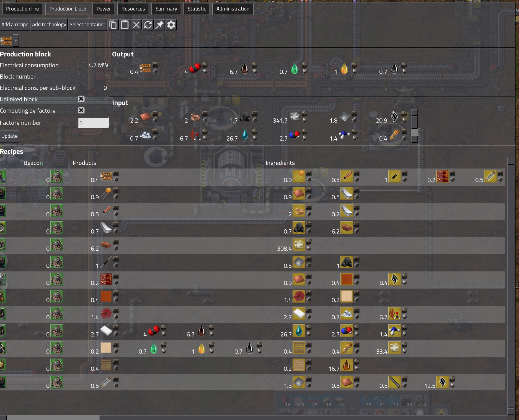Click the oil droplet ingredient 16.7

[x=347, y=365]
